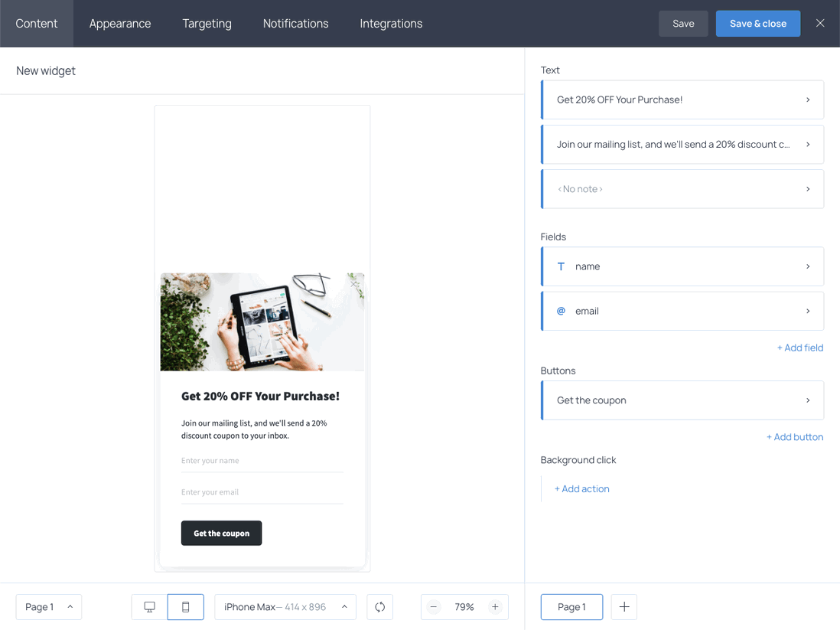The image size is (840, 630).
Task: Add a new form field
Action: coord(800,348)
